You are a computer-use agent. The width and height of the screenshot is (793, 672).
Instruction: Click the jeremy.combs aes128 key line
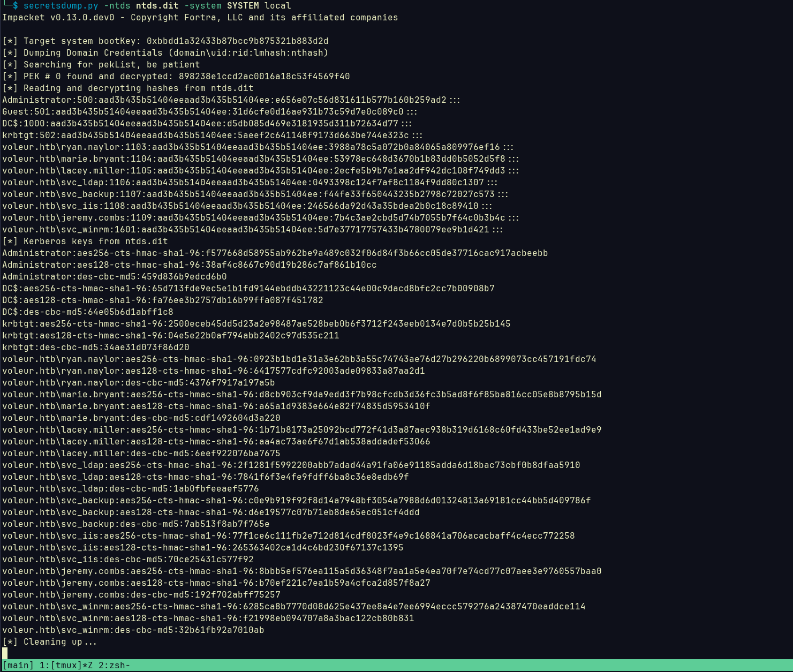(x=216, y=583)
